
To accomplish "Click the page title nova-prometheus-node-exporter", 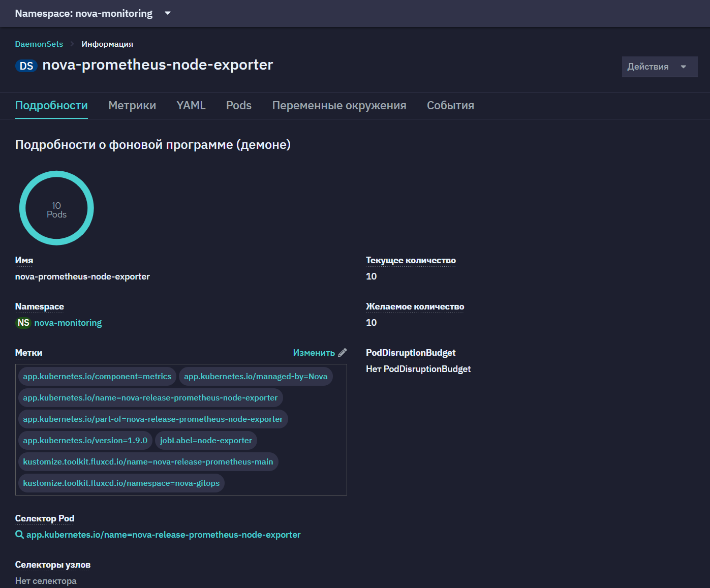I will [158, 65].
